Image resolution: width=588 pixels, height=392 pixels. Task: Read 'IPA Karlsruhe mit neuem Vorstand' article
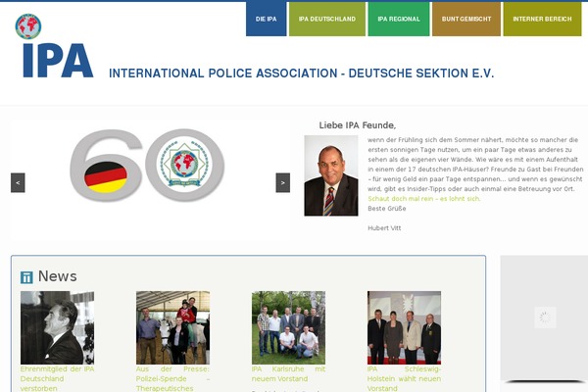(288, 374)
